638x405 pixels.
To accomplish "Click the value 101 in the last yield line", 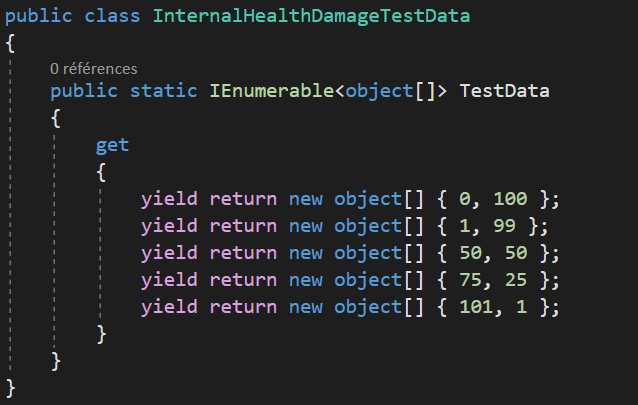I will pyautogui.click(x=474, y=307).
